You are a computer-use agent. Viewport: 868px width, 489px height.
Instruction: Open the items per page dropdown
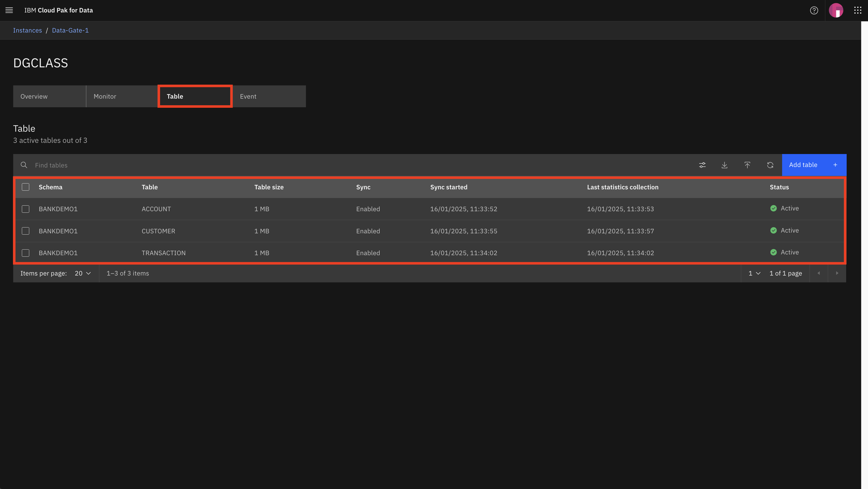tap(82, 273)
